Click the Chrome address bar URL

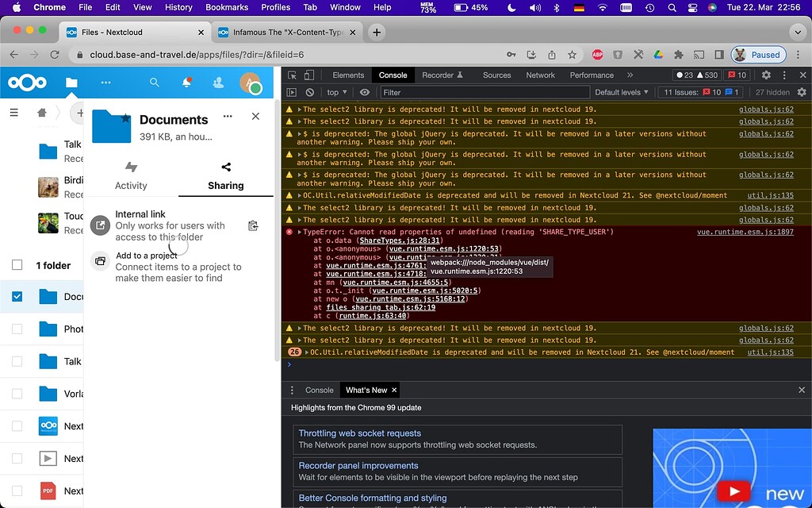coord(197,55)
